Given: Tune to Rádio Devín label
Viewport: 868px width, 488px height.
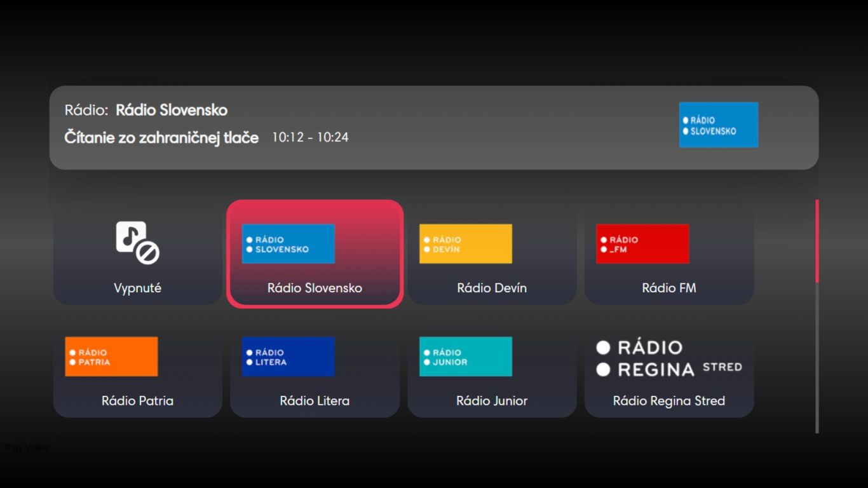Looking at the screenshot, I should click(x=492, y=288).
